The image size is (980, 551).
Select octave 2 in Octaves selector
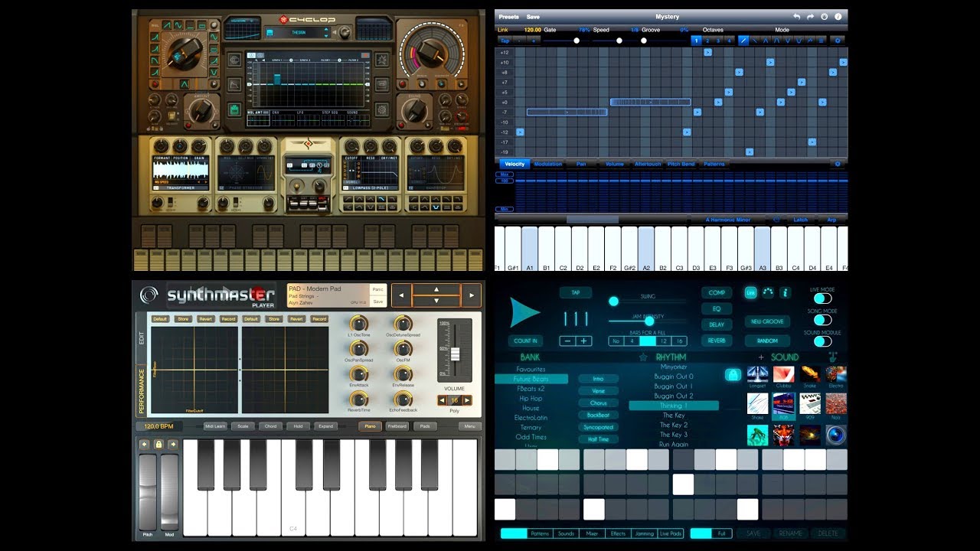[x=707, y=40]
